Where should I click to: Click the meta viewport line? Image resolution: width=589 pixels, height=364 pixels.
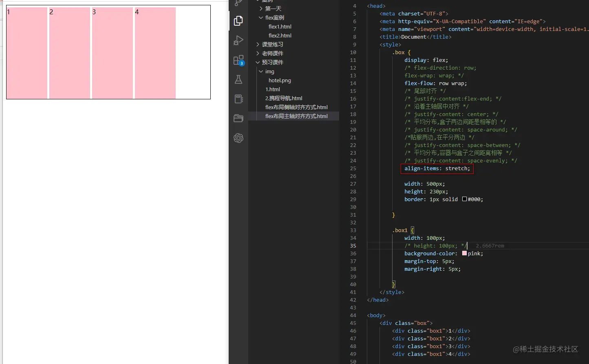484,29
